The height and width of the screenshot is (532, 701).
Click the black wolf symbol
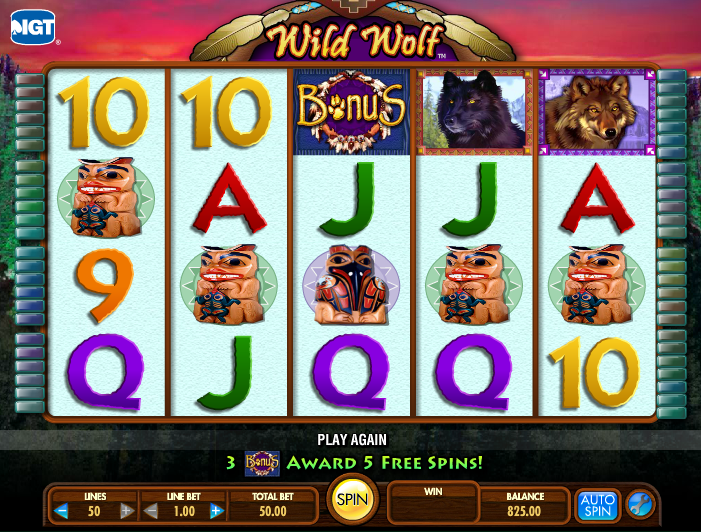point(474,112)
